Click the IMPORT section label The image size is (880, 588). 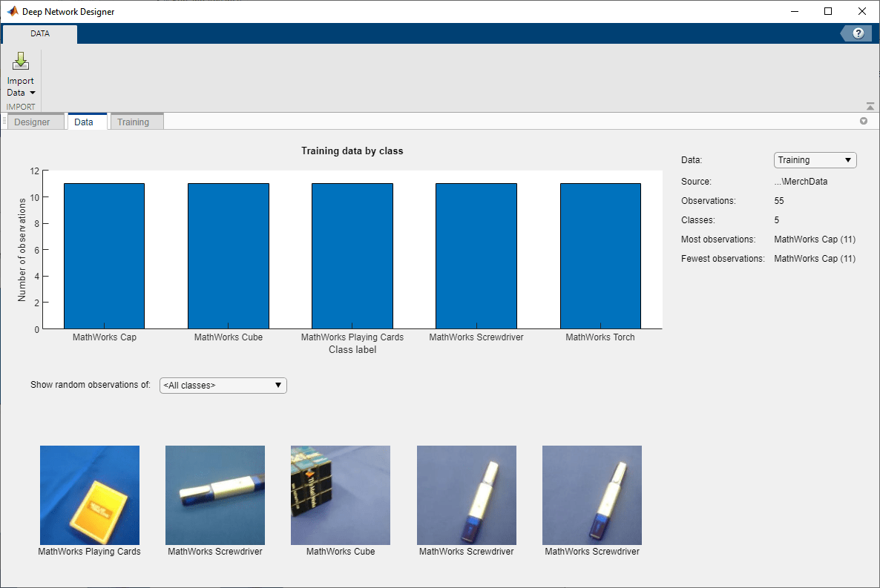tap(21, 107)
